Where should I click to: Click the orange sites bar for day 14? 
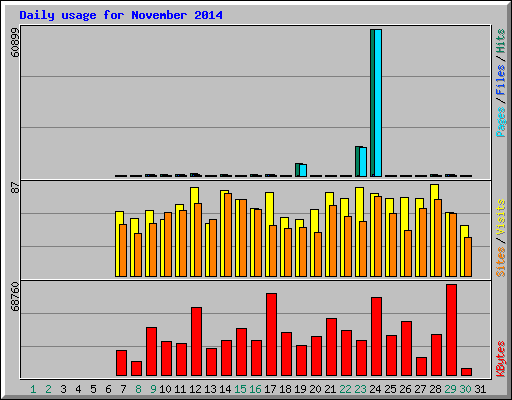(x=228, y=235)
